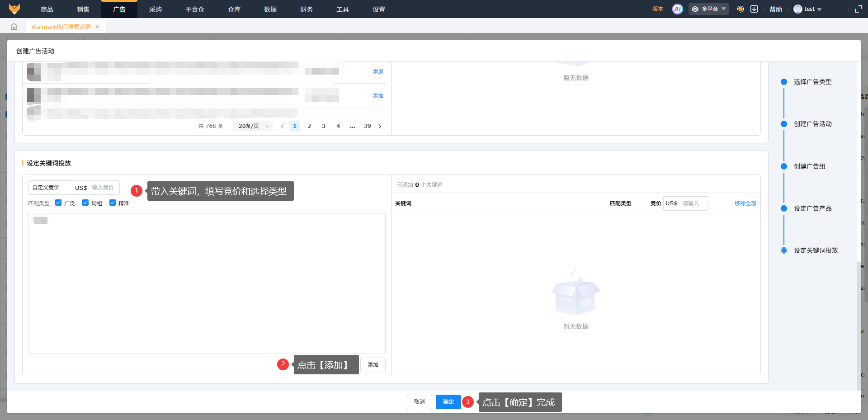Click the fox logo icon

pos(14,9)
